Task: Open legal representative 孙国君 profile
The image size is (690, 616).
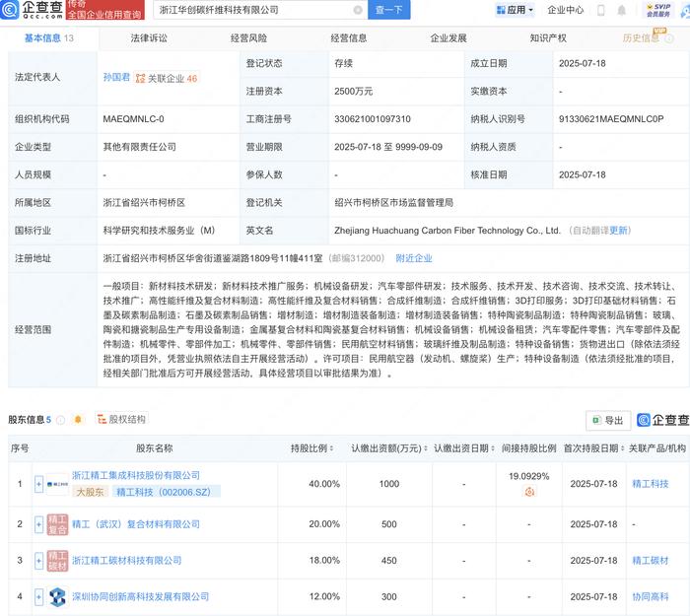Action: (116, 78)
